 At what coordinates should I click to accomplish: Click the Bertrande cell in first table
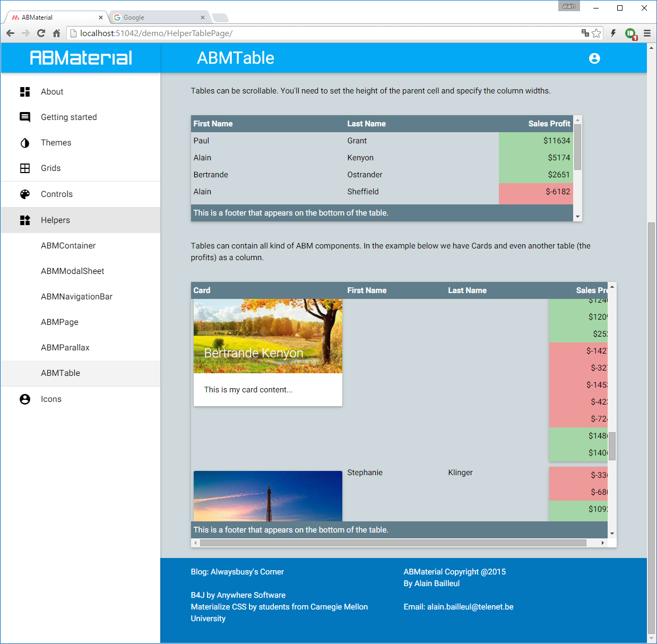211,175
